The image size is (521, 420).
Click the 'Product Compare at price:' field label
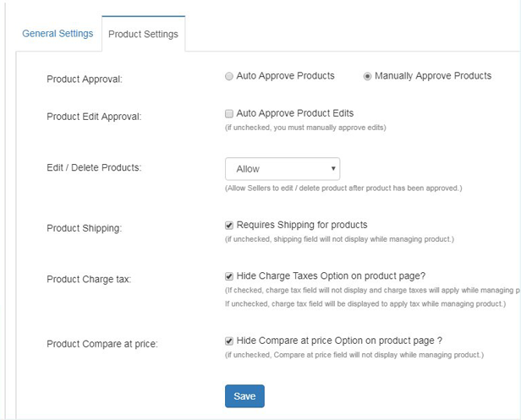(102, 345)
